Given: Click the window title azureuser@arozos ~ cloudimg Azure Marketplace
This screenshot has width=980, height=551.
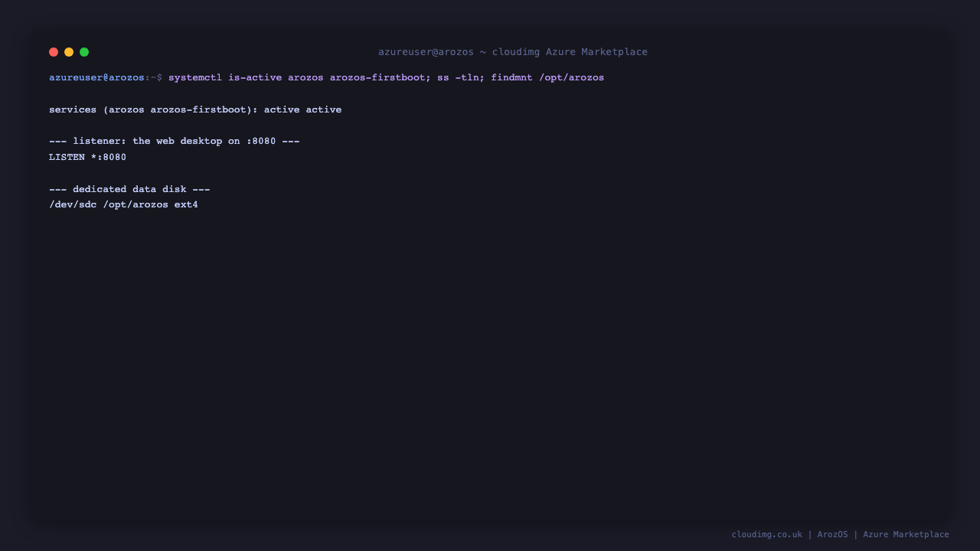Looking at the screenshot, I should 513,52.
